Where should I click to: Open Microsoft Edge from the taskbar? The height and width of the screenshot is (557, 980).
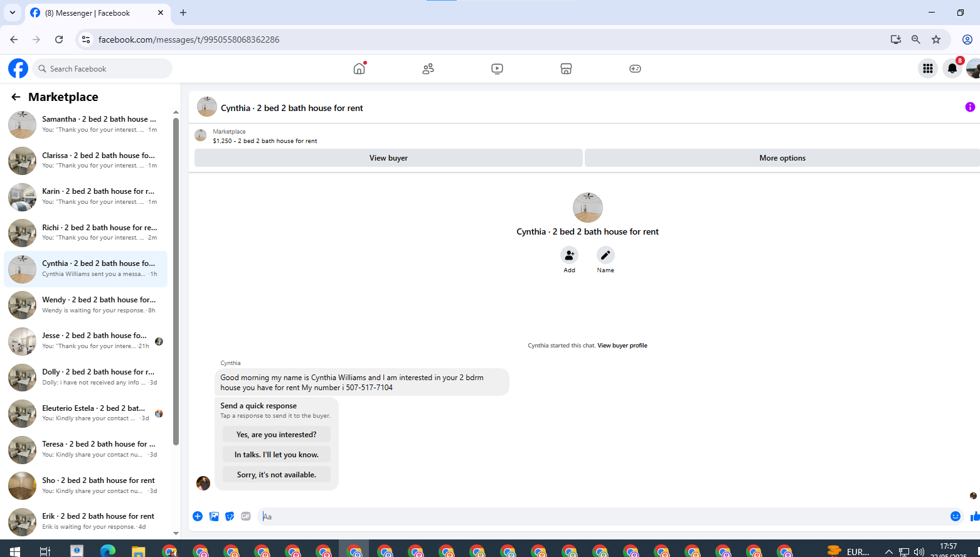(x=107, y=551)
